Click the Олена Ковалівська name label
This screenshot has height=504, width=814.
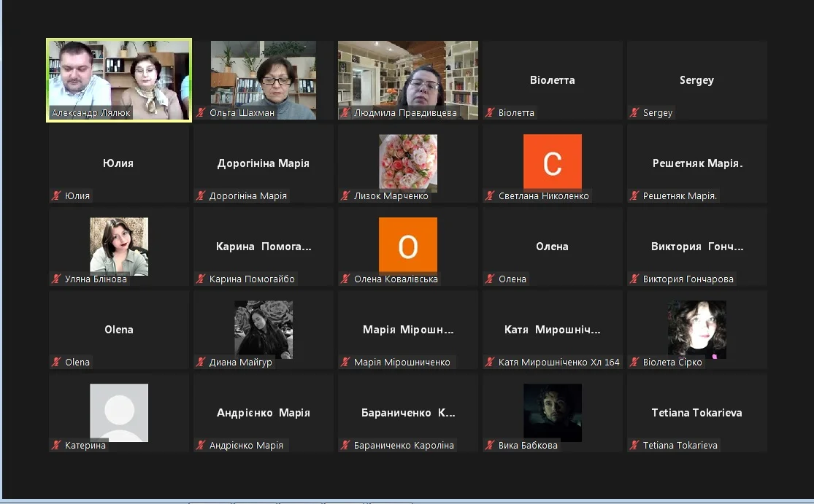(x=396, y=279)
